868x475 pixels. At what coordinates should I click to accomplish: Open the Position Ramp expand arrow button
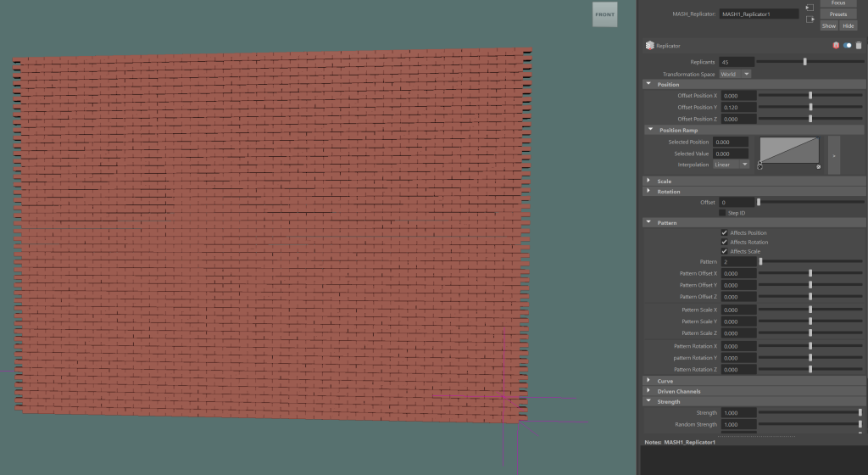point(833,155)
